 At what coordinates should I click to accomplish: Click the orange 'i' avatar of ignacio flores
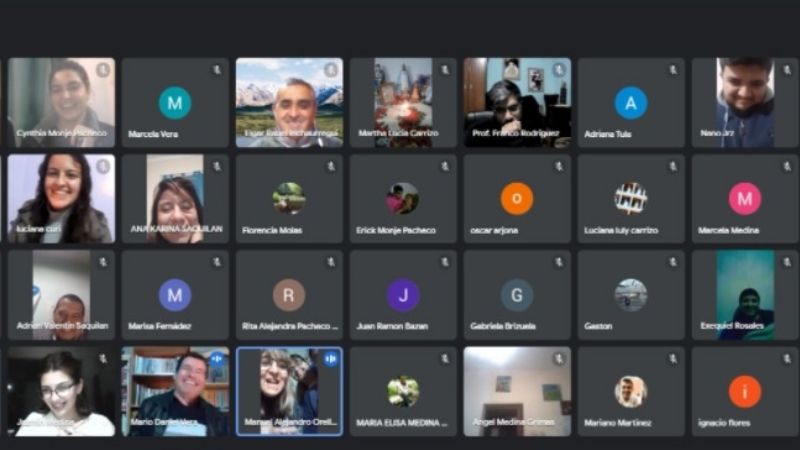click(745, 390)
